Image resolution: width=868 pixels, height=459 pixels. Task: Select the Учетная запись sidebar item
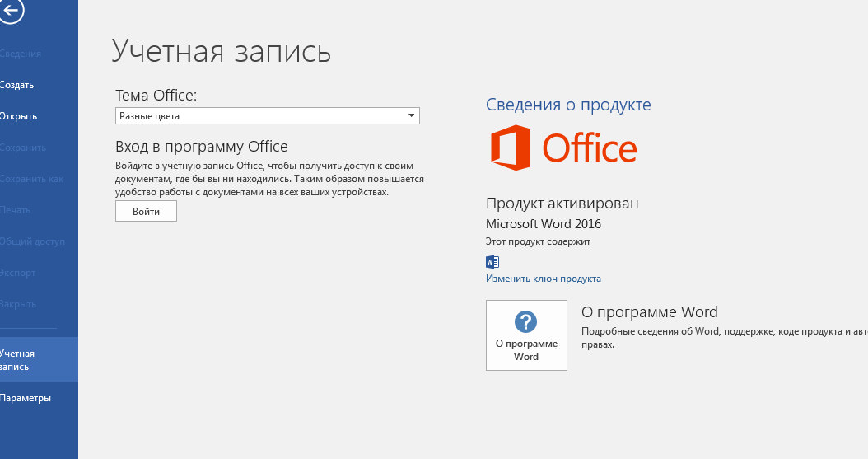coord(39,359)
